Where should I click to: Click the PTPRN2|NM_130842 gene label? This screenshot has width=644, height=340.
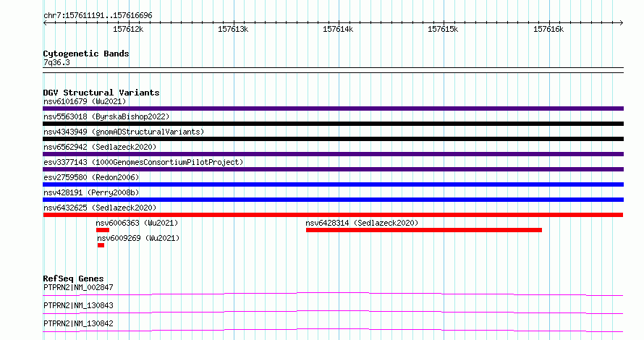pos(78,323)
